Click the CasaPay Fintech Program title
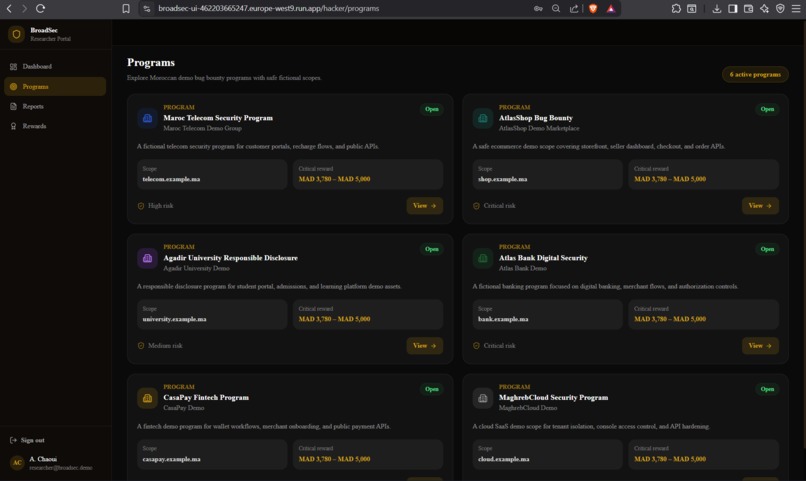 [206, 397]
